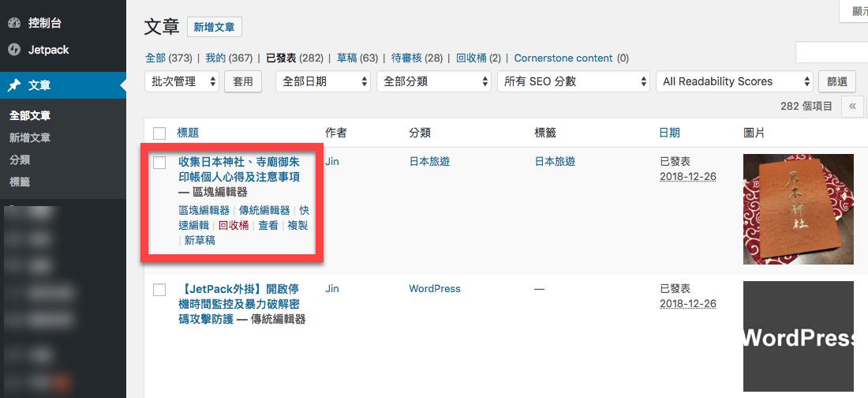Viewport: 868px width, 398px height.
Task: Open 全部文章 in the sidebar submenu
Action: click(30, 116)
